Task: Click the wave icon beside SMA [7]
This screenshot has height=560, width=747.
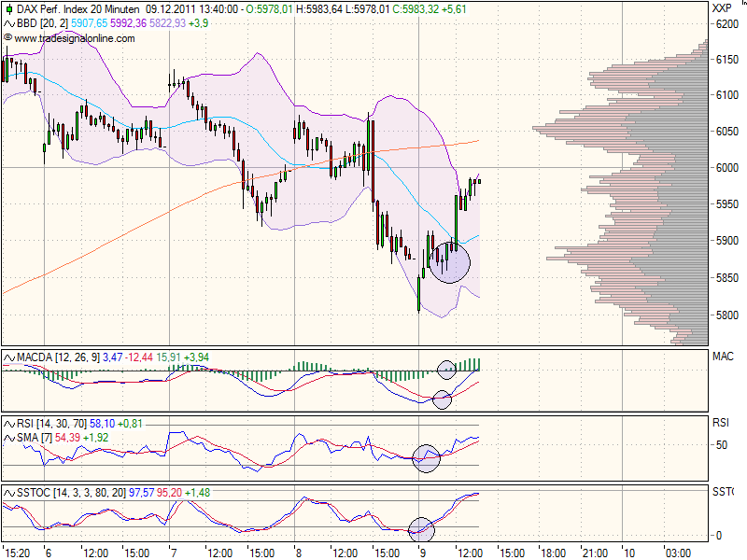Action: (x=9, y=437)
